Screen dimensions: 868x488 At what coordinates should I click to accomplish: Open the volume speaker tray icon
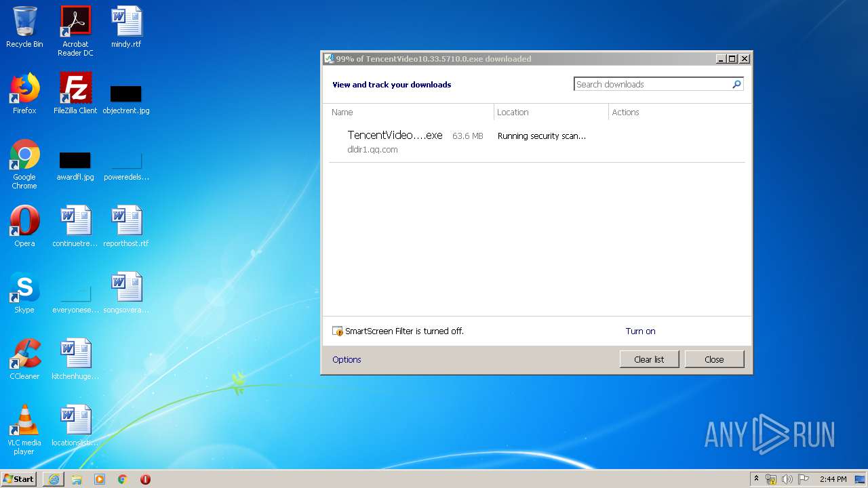pyautogui.click(x=787, y=479)
